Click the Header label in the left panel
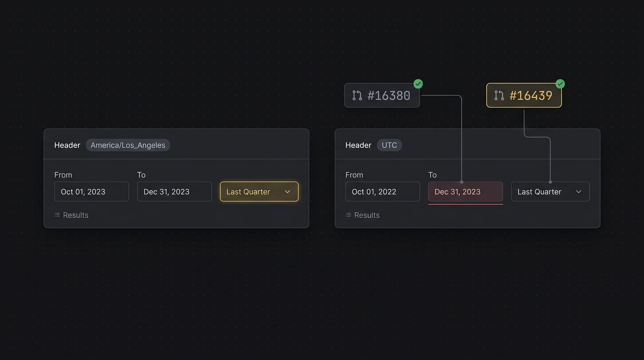Viewport: 644px width, 360px height. (x=67, y=145)
